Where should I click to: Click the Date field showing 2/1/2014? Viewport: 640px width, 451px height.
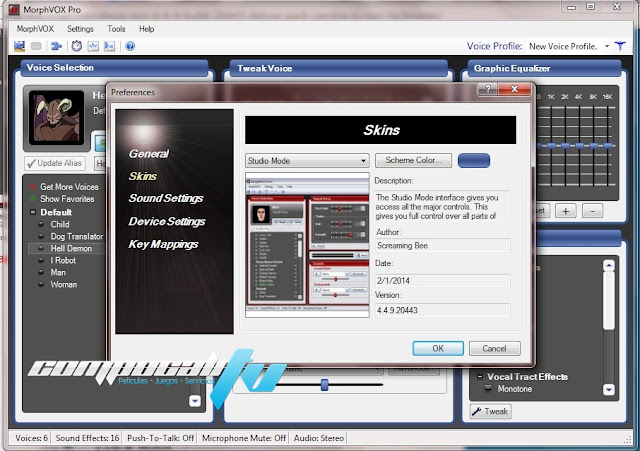click(x=442, y=281)
